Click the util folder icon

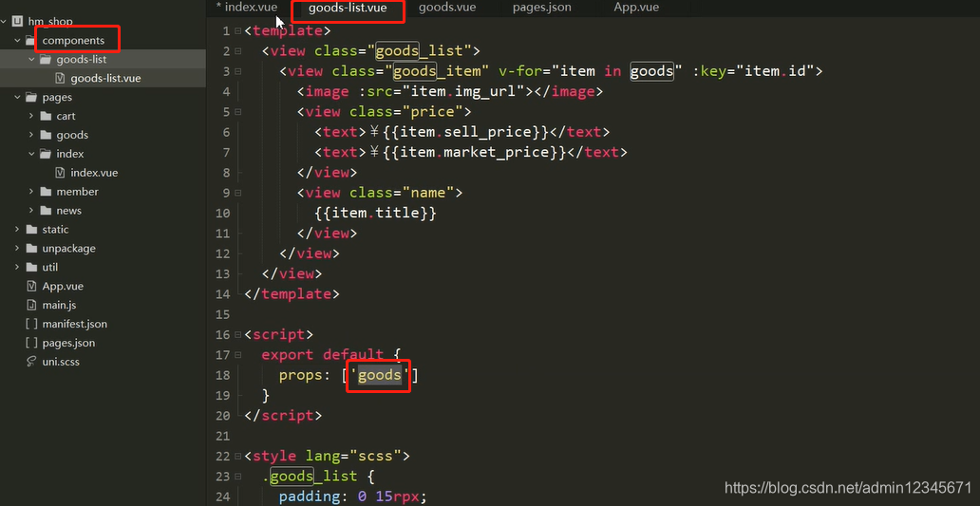[x=30, y=268]
